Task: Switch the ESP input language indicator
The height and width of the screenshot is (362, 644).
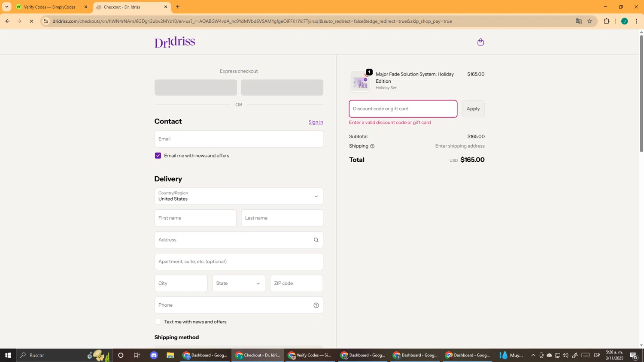Action: pyautogui.click(x=597, y=355)
